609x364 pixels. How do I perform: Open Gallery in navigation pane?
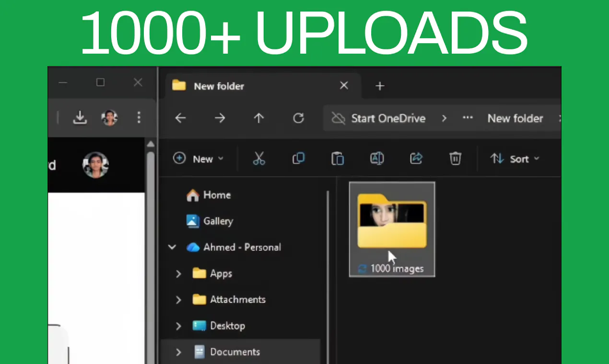(x=210, y=221)
